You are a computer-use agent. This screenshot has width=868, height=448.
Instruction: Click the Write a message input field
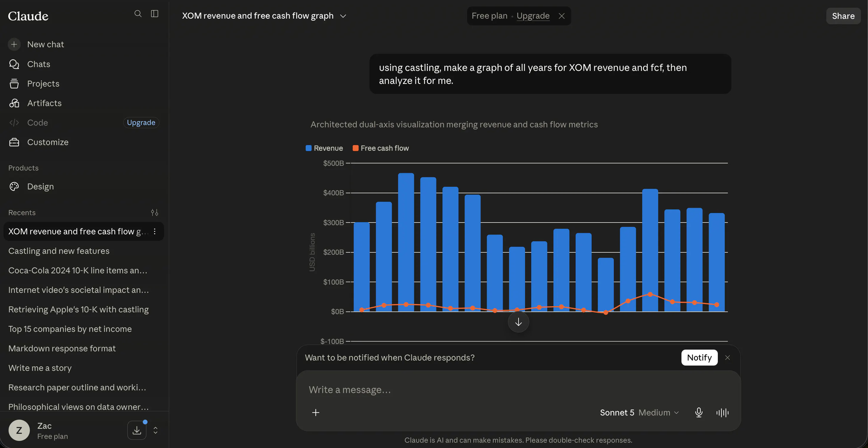tap(518, 390)
